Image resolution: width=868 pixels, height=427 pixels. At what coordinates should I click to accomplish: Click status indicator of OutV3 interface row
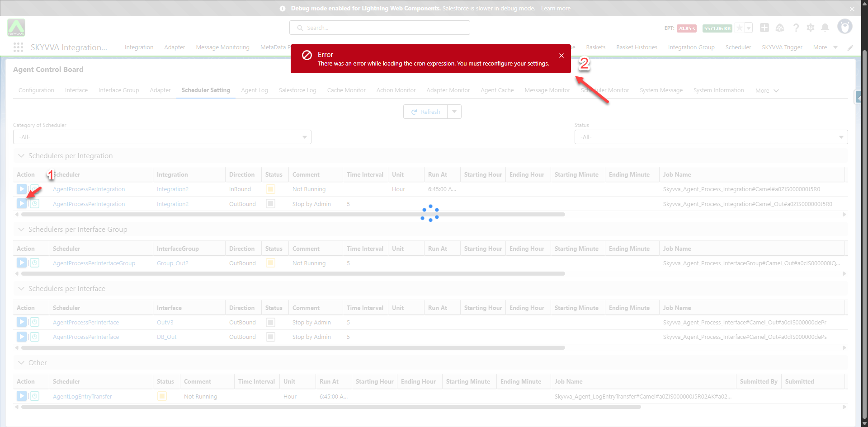270,323
